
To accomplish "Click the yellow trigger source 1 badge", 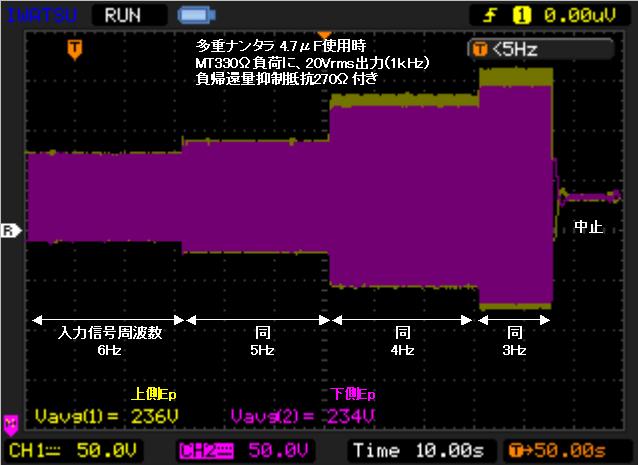I will click(520, 15).
